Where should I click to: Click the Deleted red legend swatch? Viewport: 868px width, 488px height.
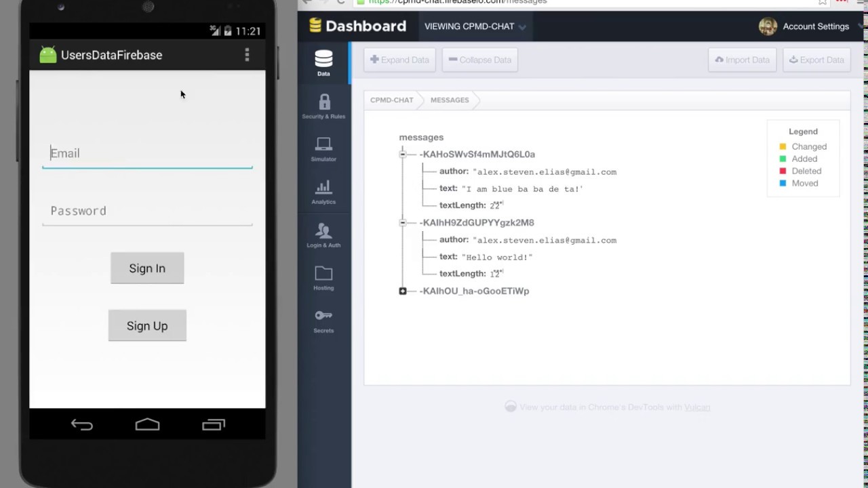[x=783, y=171]
